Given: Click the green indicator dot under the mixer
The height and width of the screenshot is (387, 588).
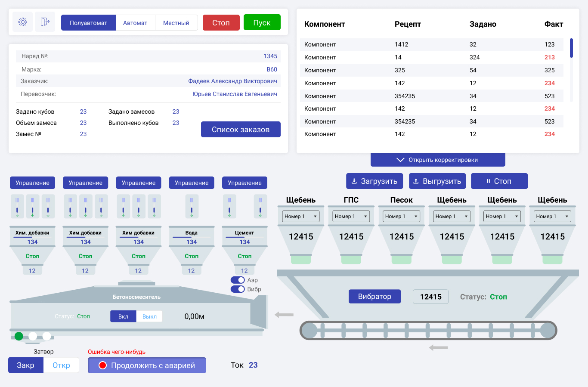Looking at the screenshot, I should 19,336.
